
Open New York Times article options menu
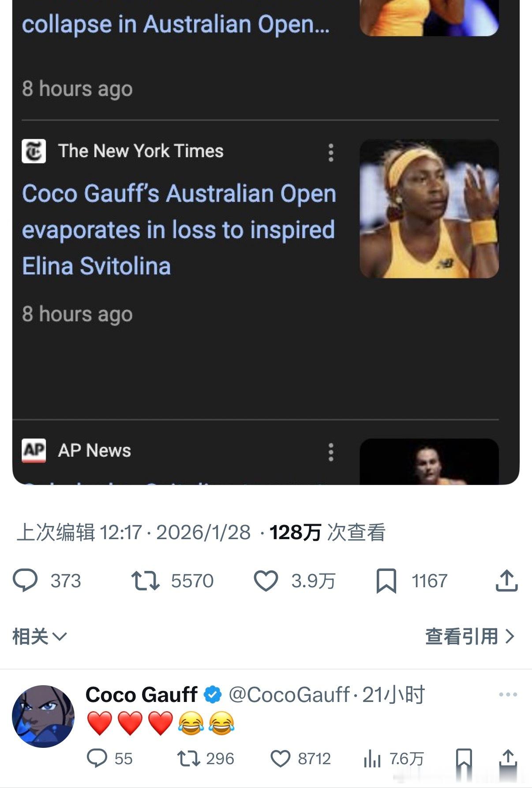click(x=331, y=153)
